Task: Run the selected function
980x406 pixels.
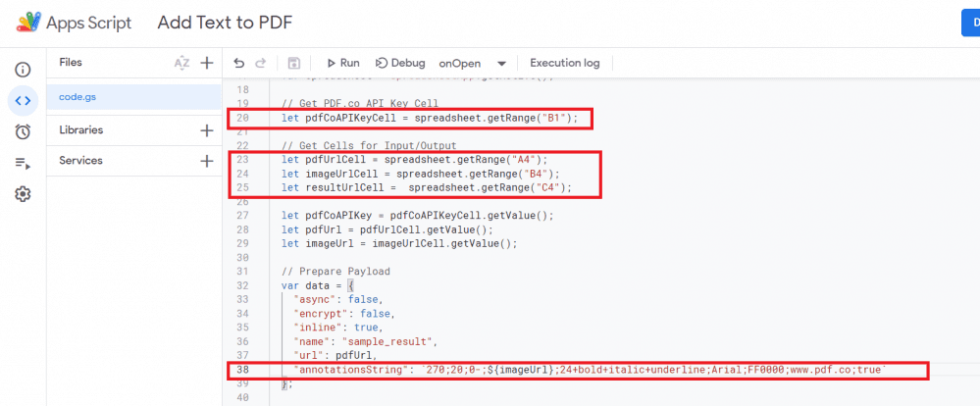Action: (343, 63)
